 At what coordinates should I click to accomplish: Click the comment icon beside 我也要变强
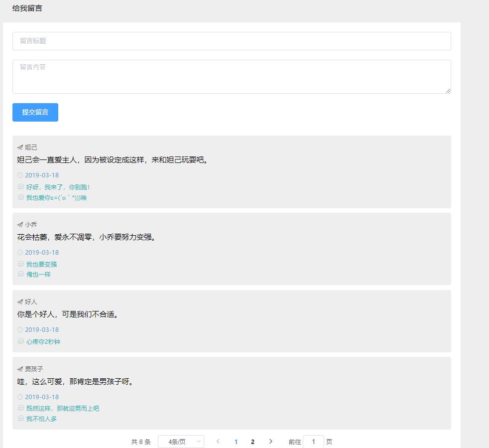[x=20, y=264]
